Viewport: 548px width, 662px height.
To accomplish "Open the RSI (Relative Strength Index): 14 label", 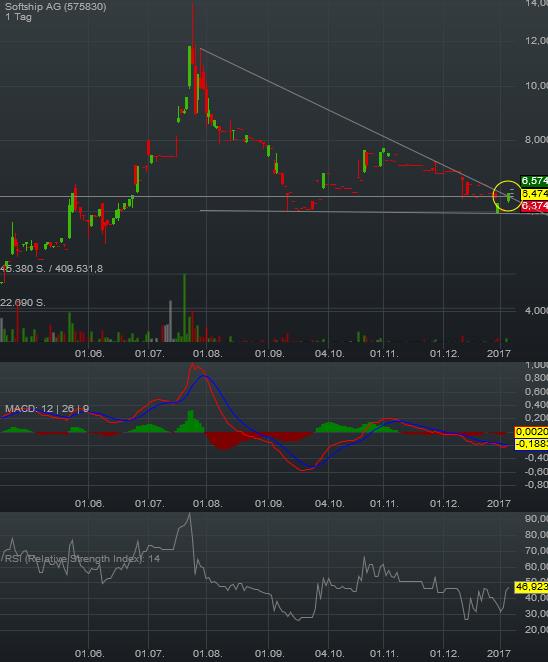I will [x=82, y=559].
